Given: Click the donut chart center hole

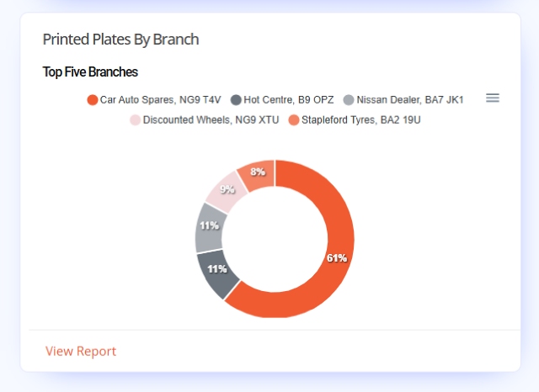Looking at the screenshot, I should tap(275, 239).
